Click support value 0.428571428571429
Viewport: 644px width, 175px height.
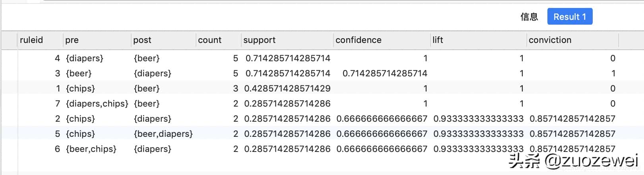pyautogui.click(x=287, y=89)
